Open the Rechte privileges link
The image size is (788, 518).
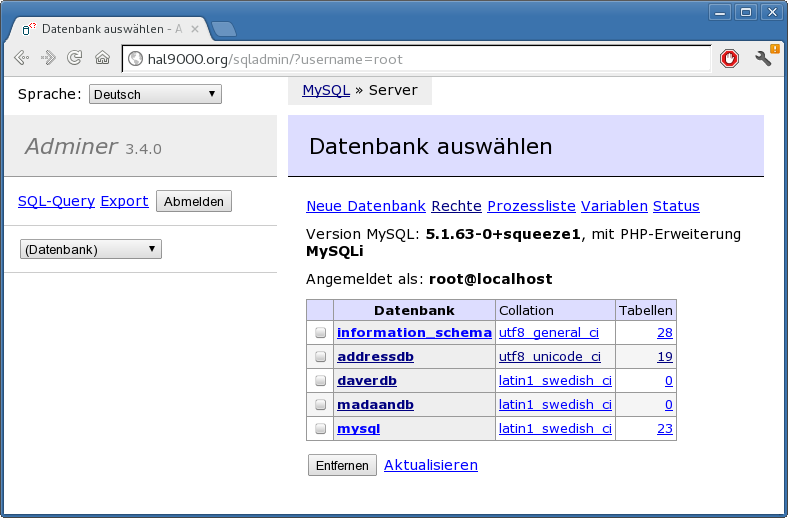pyautogui.click(x=456, y=206)
